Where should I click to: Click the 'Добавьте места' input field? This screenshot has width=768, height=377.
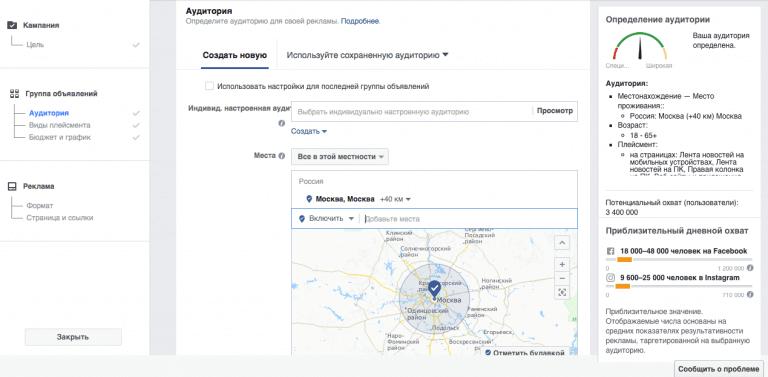tap(470, 219)
